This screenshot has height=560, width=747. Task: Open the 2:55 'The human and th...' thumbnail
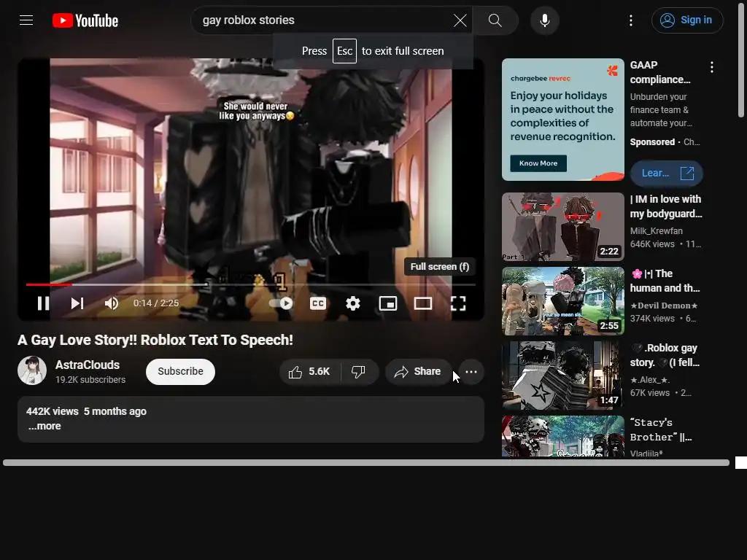pos(563,301)
